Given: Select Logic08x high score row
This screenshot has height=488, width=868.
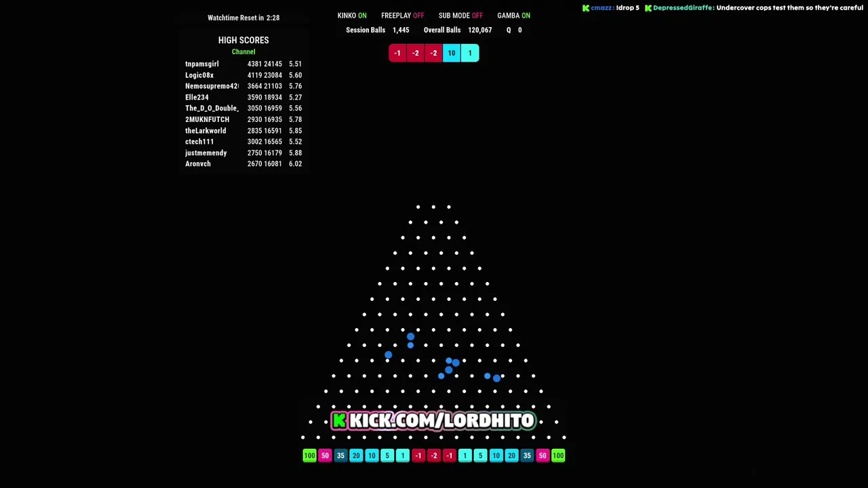Looking at the screenshot, I should coord(243,75).
